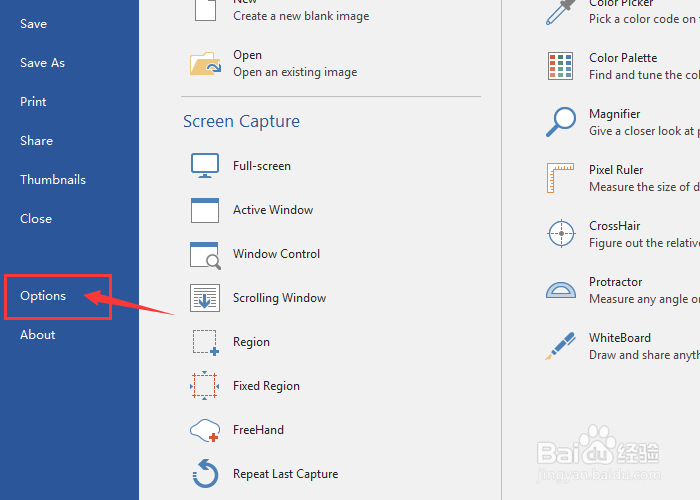Click the Scrolling Window capture icon
Viewport: 700px width, 500px height.
tap(205, 298)
